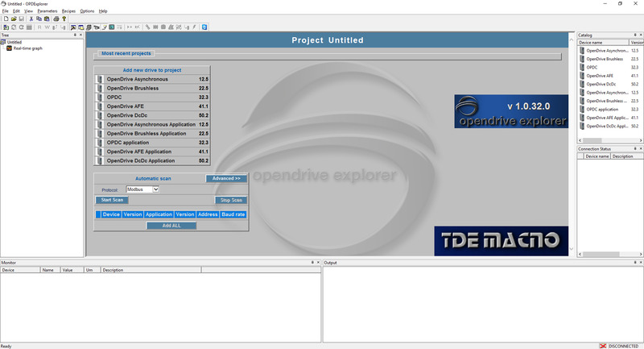The image size is (644, 349).
Task: Click the Real-time graph icon in the Tree
Action: pos(9,48)
